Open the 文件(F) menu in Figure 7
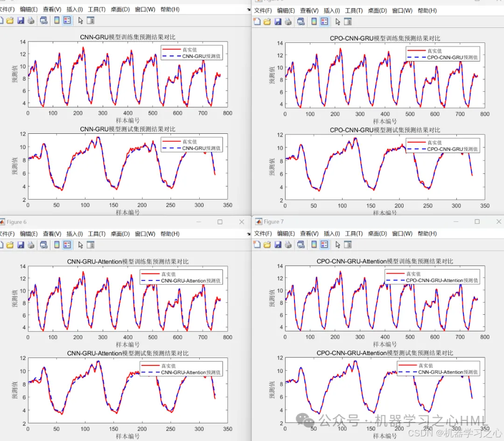 (x=263, y=234)
